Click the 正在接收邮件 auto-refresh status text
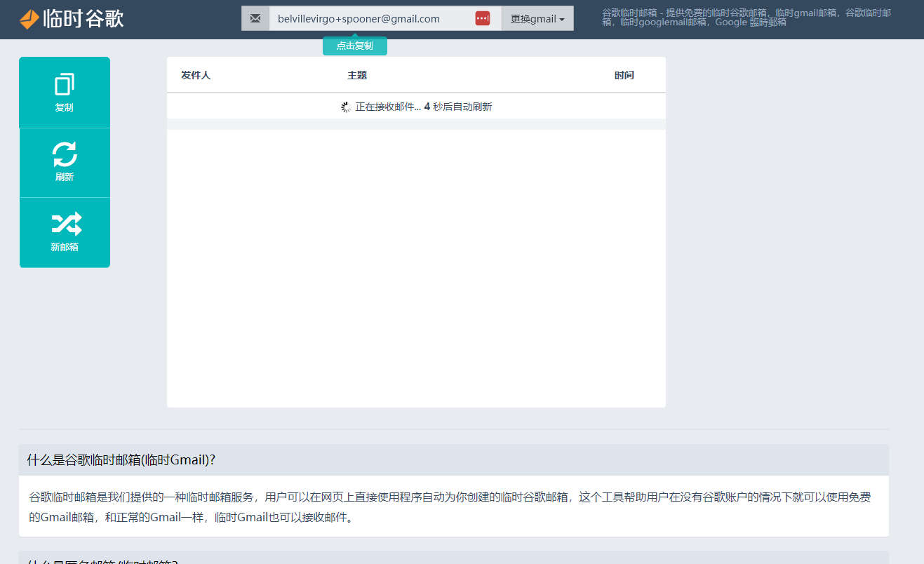 [x=424, y=107]
